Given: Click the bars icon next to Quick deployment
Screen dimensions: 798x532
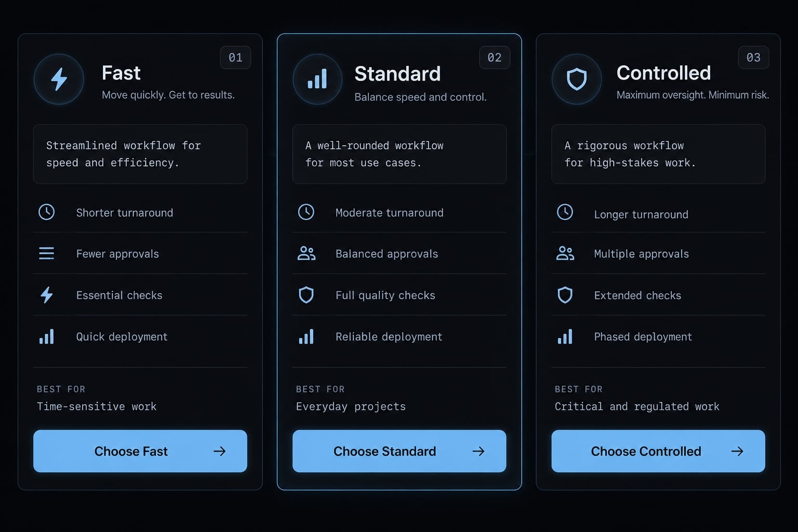Looking at the screenshot, I should coord(47,337).
